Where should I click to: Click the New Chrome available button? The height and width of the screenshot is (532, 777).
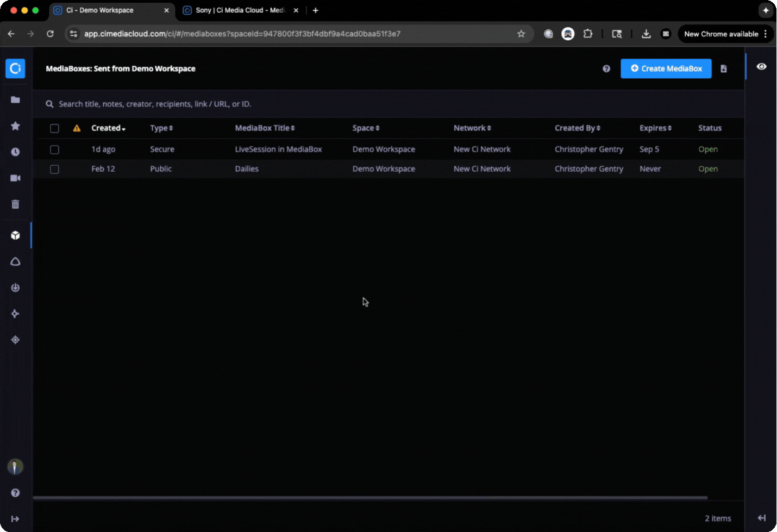click(x=726, y=34)
